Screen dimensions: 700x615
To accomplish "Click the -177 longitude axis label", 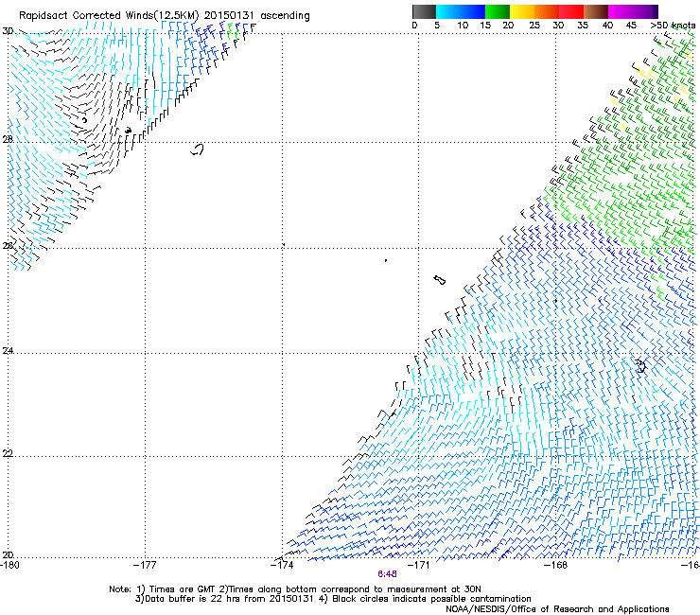I will [x=145, y=565].
